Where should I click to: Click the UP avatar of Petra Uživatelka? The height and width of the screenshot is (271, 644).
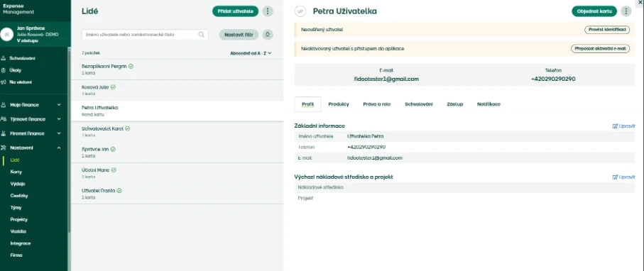coord(300,11)
